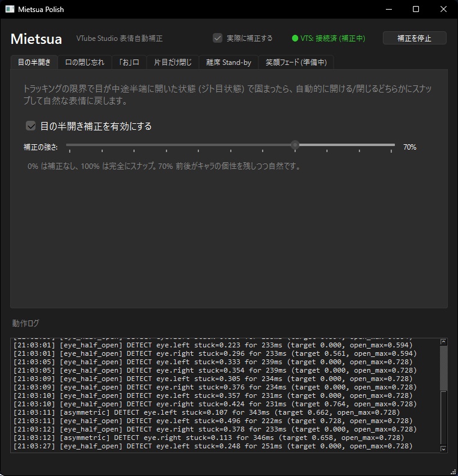
Task: Click the 70% slider value label
Action: [410, 147]
